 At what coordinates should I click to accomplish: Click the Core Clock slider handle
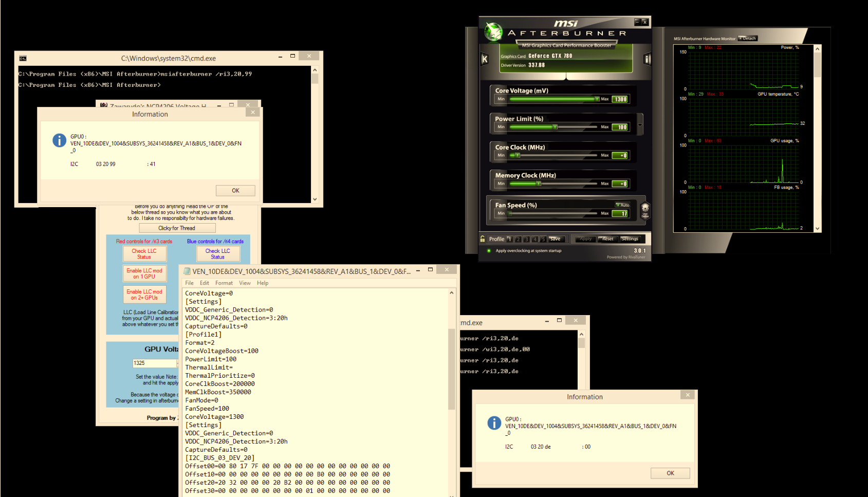(518, 155)
